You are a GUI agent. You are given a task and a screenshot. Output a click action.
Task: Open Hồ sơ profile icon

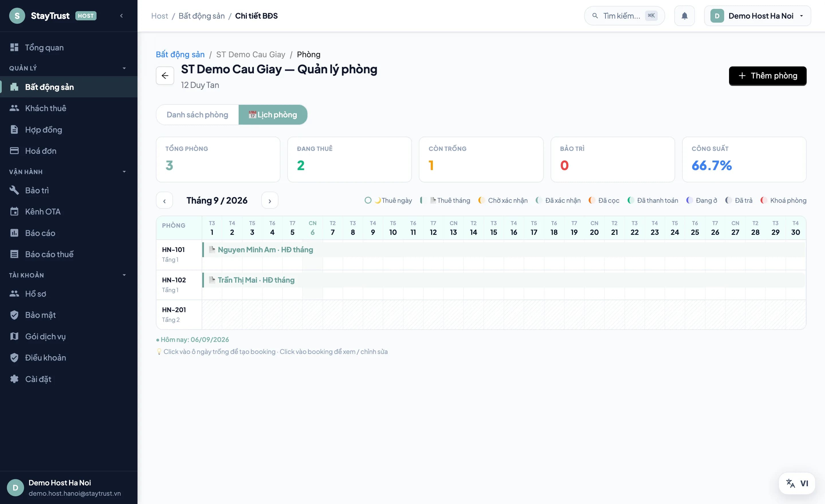coord(14,294)
